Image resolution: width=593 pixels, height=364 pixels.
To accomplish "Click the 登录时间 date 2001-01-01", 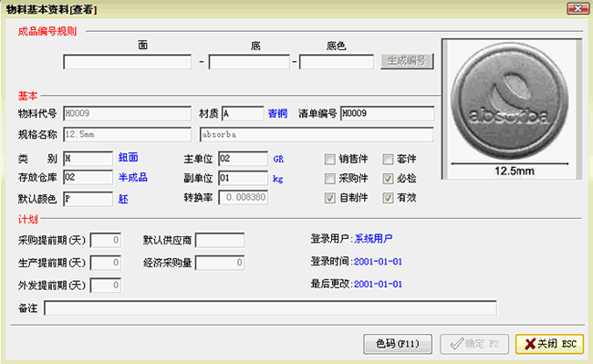I will click(378, 262).
